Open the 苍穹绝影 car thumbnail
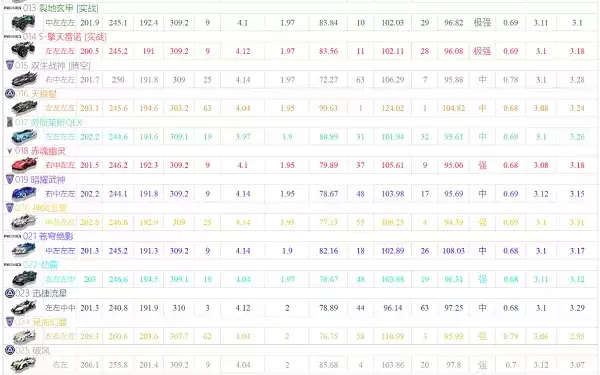Viewport: 600px width, 375px height. coord(24,250)
